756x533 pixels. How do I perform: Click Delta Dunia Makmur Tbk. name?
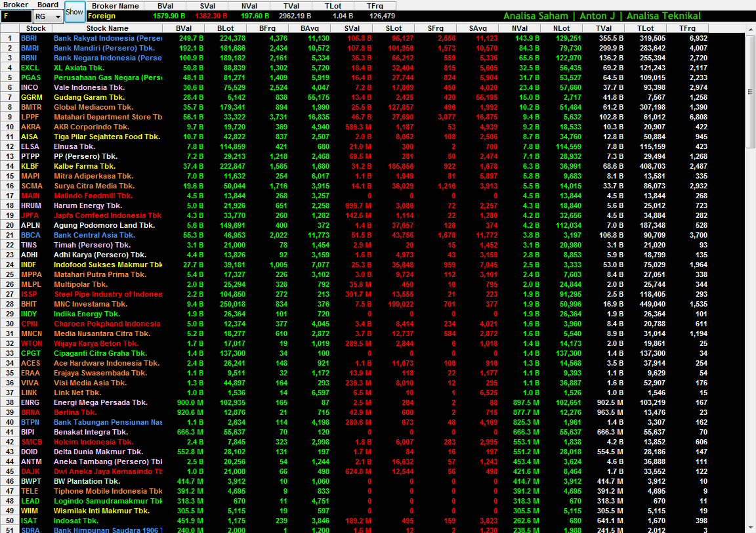[98, 452]
